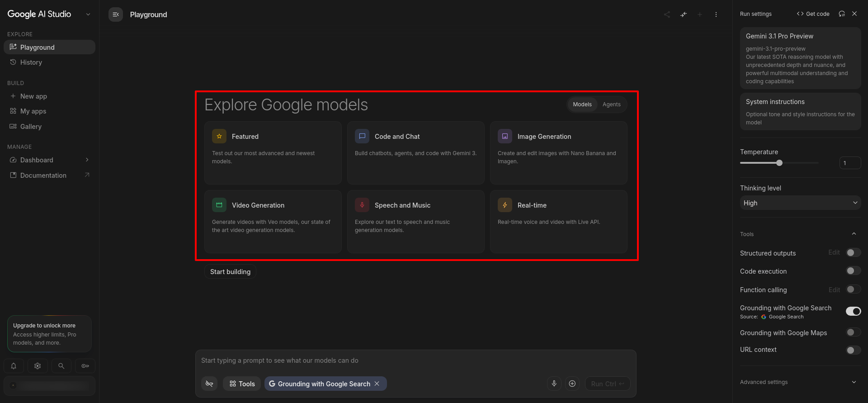This screenshot has height=403, width=868.
Task: Toggle Function calling switch
Action: point(854,289)
